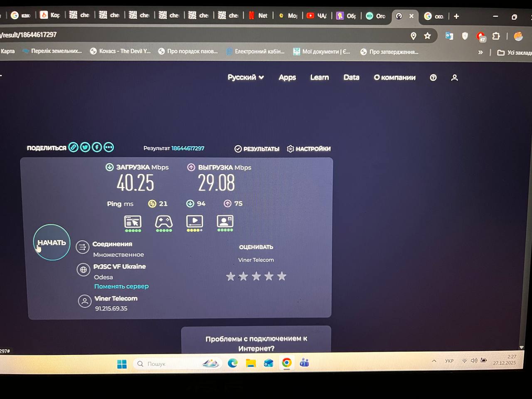The height and width of the screenshot is (399, 532).
Task: Open НАСТРОЙКИ settings
Action: pos(309,149)
